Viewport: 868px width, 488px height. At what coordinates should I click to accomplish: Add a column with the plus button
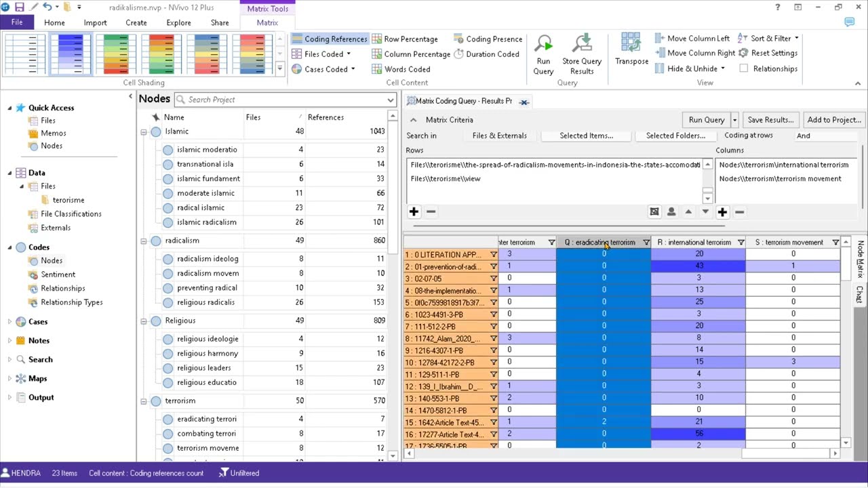[722, 212]
